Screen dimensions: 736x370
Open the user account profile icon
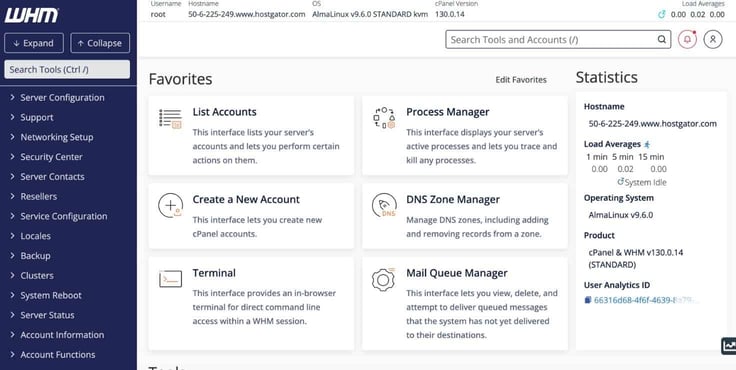pyautogui.click(x=713, y=39)
